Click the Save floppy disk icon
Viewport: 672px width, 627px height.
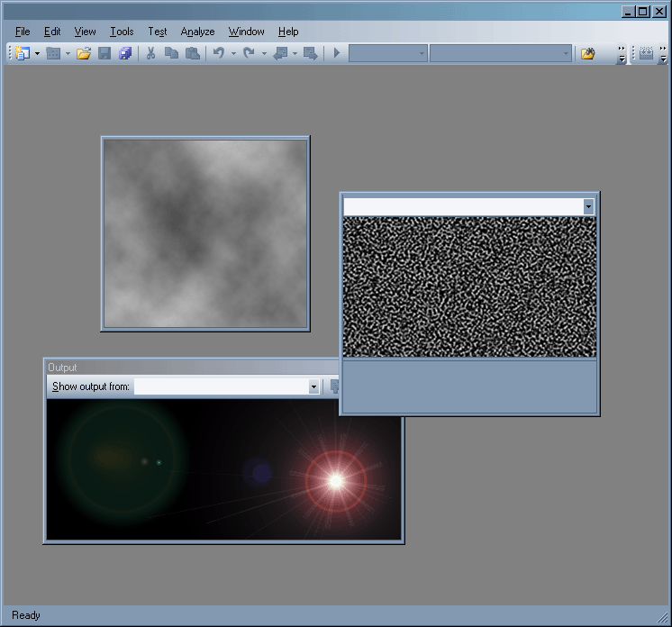pyautogui.click(x=104, y=53)
